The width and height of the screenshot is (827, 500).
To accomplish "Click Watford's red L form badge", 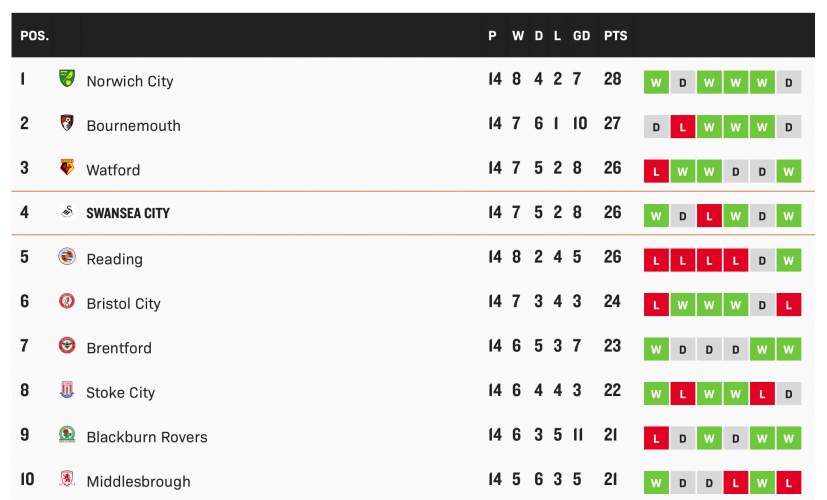I will click(x=656, y=172).
